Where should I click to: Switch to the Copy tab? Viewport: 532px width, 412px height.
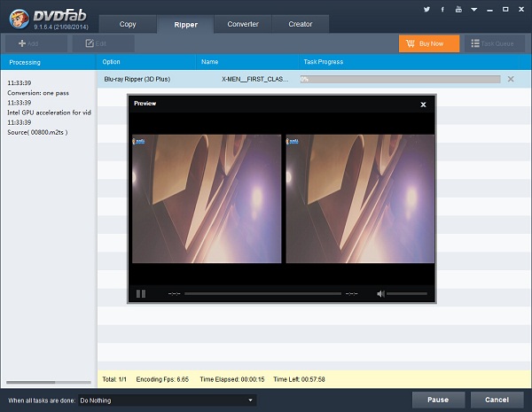tap(128, 24)
